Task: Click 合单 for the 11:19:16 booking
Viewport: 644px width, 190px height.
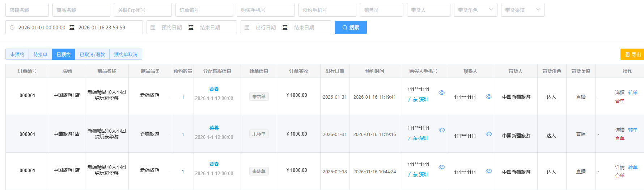Action: pyautogui.click(x=620, y=138)
